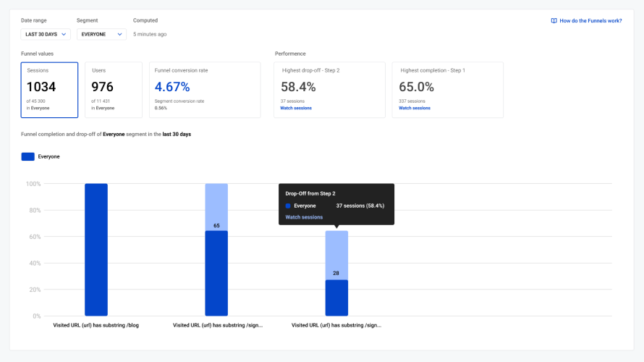The width and height of the screenshot is (644, 362).
Task: Select the Users funnel value card
Action: tap(113, 90)
